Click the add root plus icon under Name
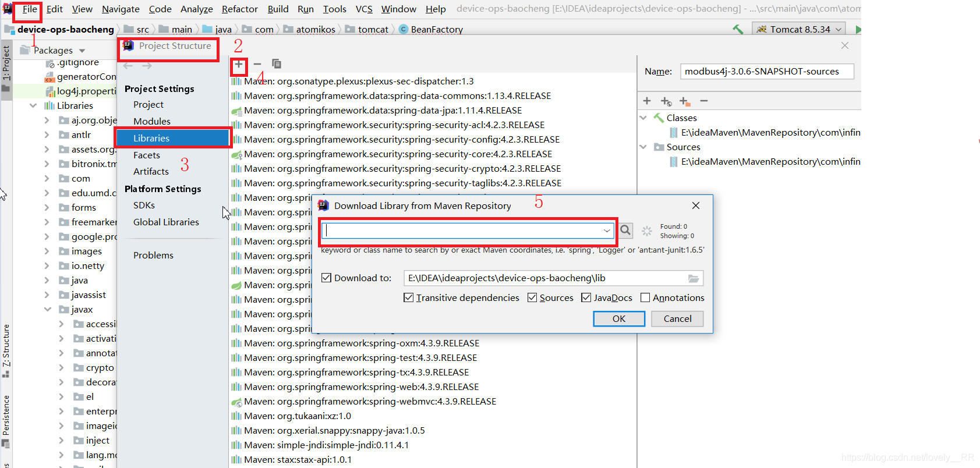980x468 pixels. click(x=647, y=101)
